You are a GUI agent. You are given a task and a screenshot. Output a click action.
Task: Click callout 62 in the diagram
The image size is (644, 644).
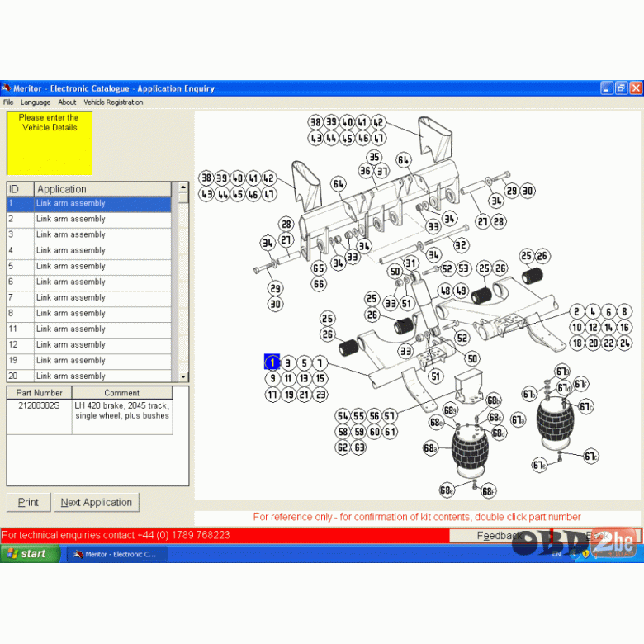point(343,447)
